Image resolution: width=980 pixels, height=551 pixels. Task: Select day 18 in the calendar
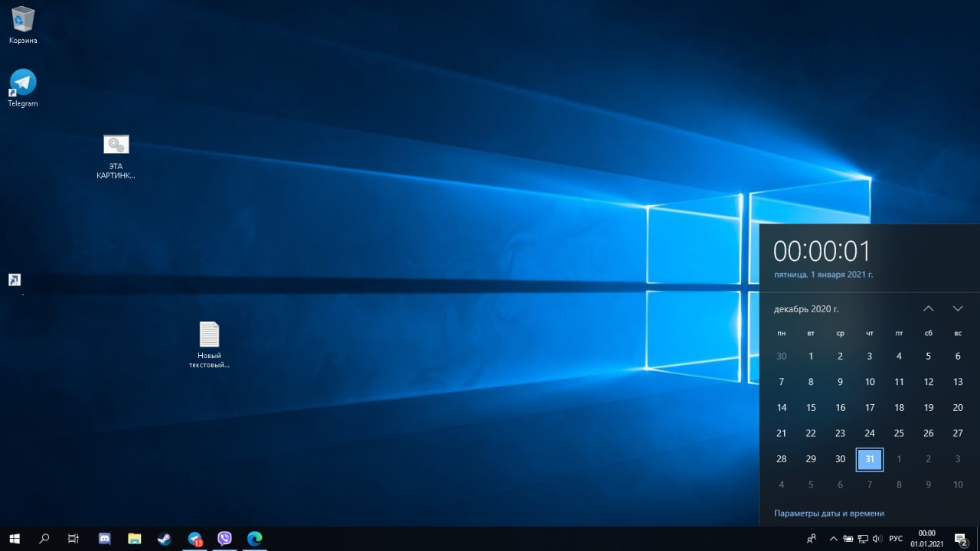click(x=899, y=408)
